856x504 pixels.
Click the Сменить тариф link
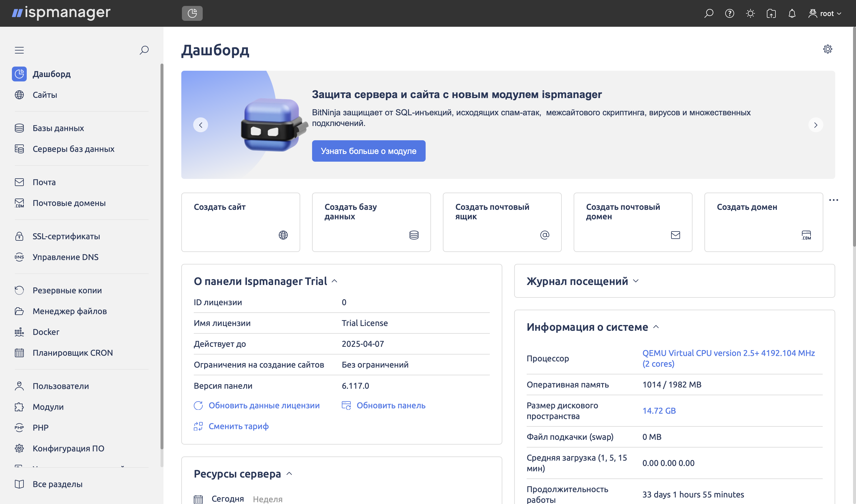pyautogui.click(x=238, y=426)
